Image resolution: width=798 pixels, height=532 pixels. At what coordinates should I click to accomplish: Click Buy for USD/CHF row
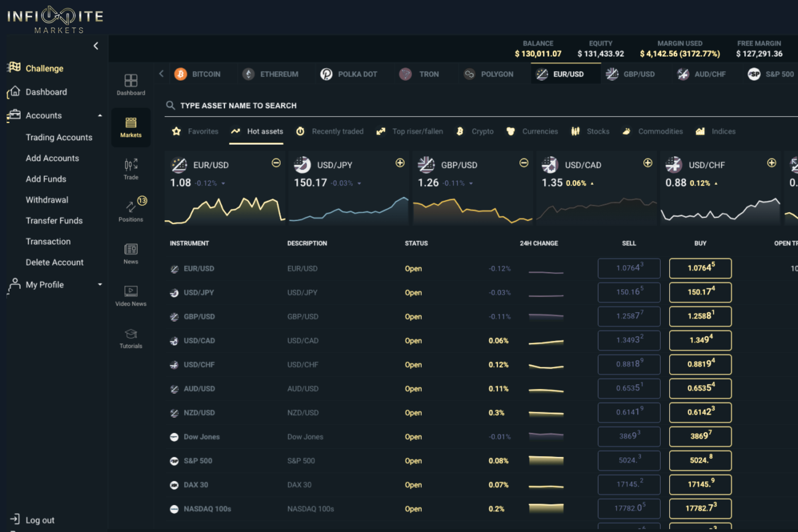tap(700, 365)
